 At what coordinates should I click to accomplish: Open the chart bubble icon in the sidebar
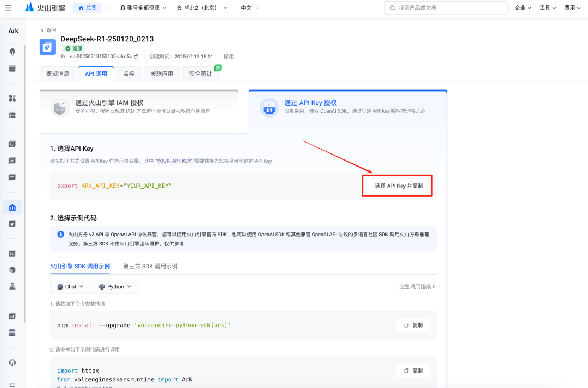(13, 161)
